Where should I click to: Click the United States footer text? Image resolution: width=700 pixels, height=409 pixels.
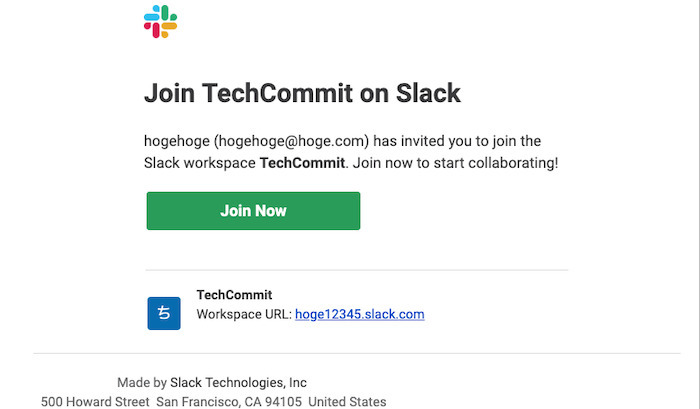[x=347, y=402]
